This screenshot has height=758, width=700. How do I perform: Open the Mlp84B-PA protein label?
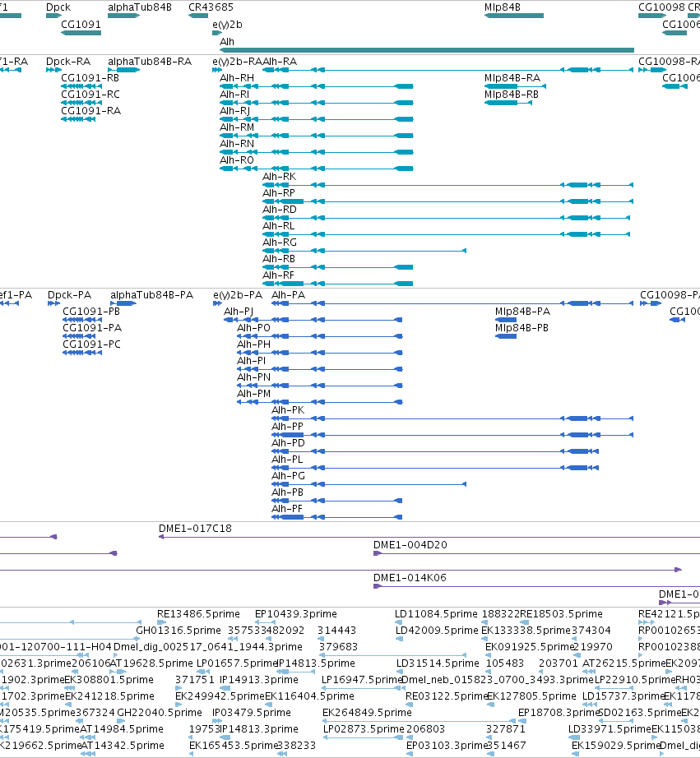pos(522,312)
